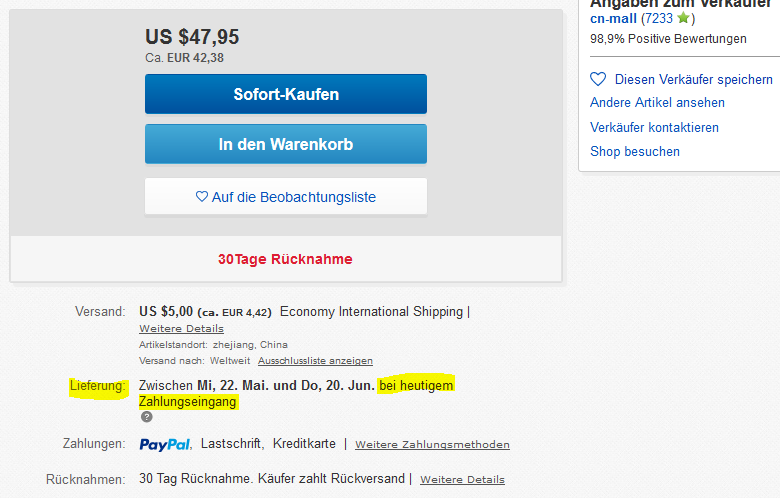Screen dimensions: 780x498
Task: Open Weitere Details next to Rücknahmen
Action: (462, 479)
